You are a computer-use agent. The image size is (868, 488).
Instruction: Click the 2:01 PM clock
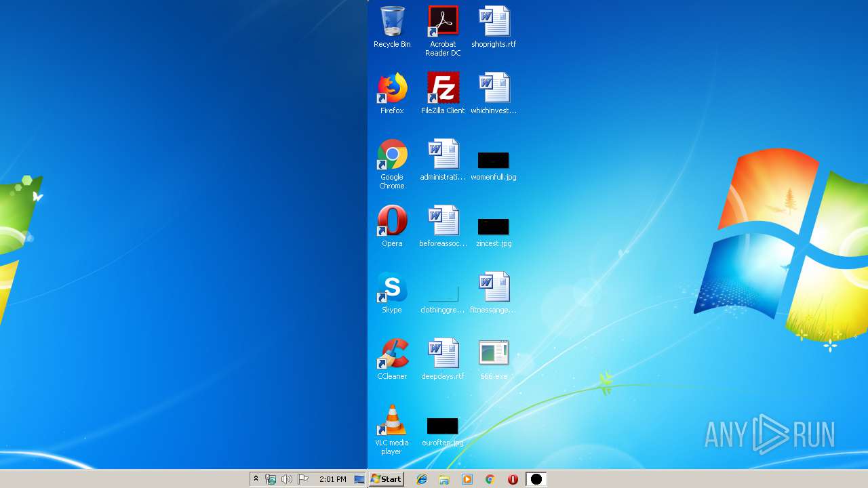tap(332, 479)
